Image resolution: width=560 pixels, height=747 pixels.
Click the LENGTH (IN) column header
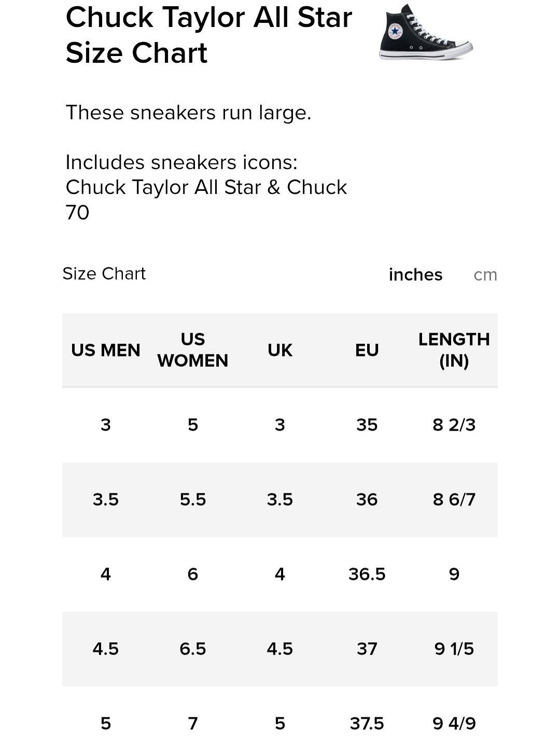coord(454,350)
